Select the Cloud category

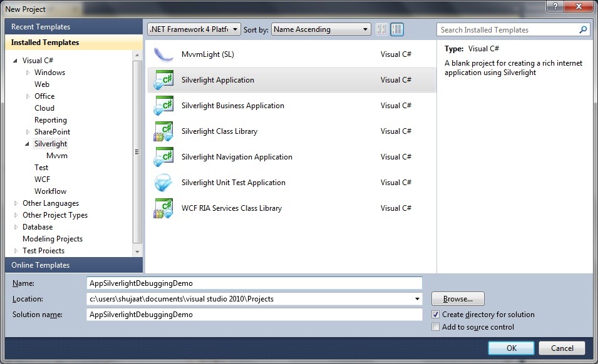point(44,108)
